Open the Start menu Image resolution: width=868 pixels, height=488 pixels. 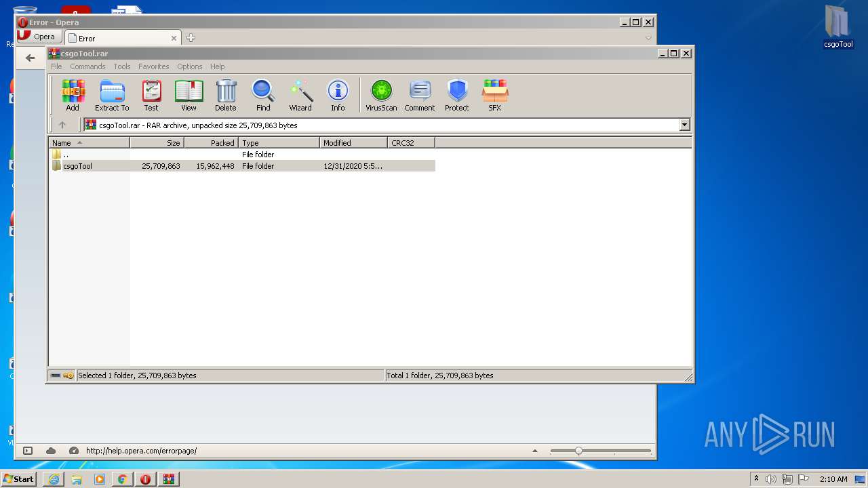[19, 479]
